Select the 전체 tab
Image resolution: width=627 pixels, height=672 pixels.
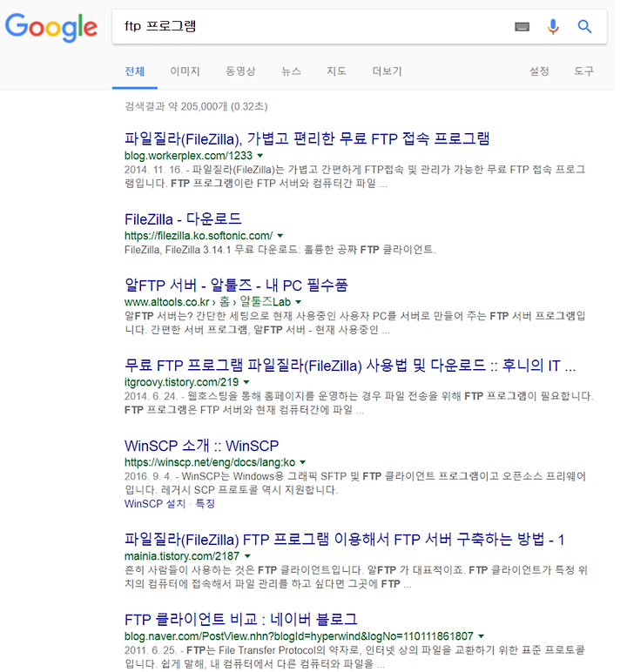(134, 71)
